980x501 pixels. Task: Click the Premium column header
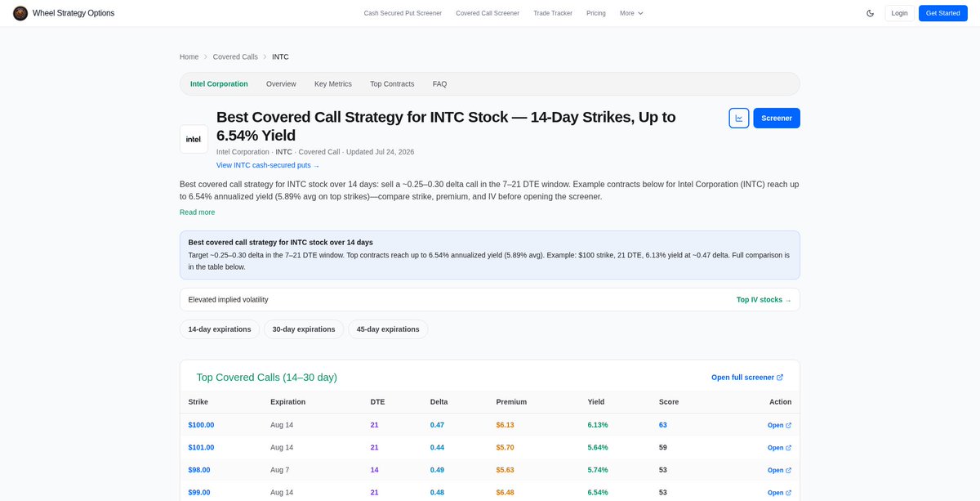coord(511,402)
